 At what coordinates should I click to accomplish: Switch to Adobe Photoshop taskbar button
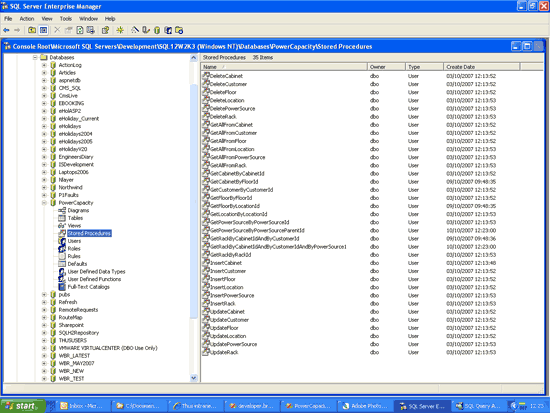[365, 406]
